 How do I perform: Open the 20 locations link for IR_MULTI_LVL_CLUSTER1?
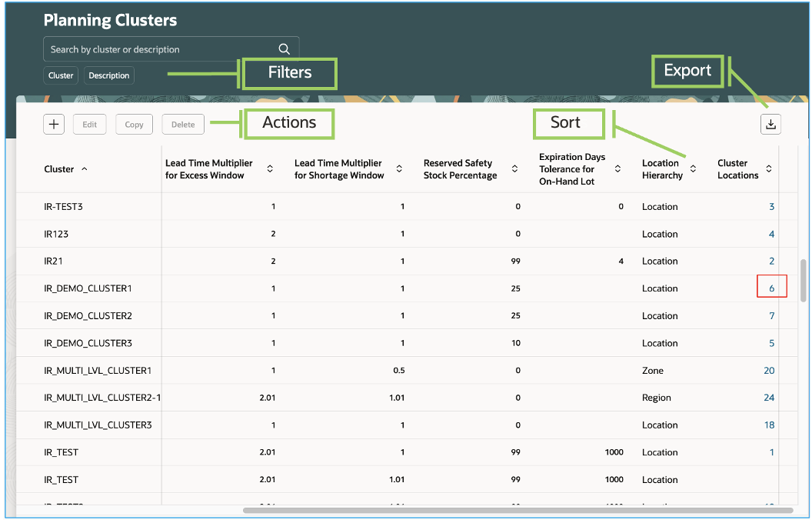tap(769, 370)
